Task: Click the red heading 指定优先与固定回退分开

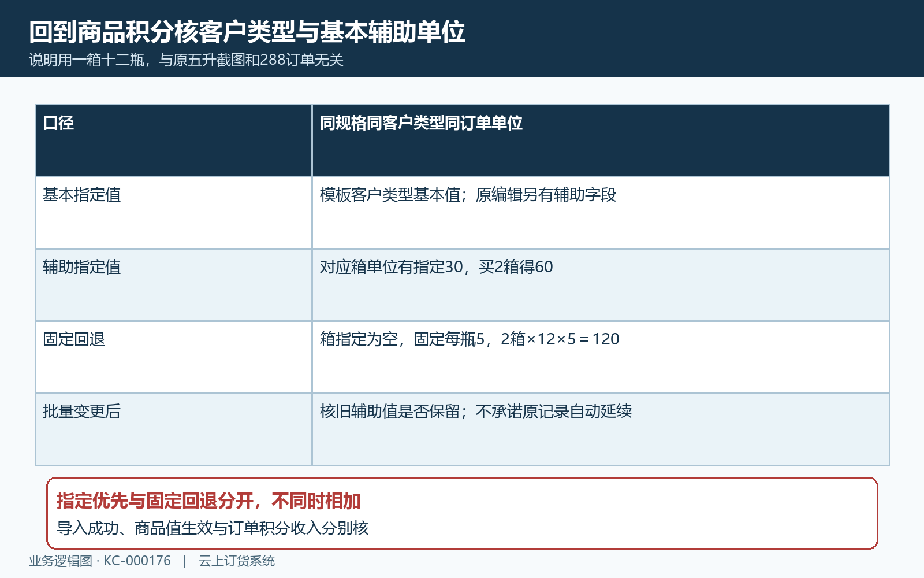Action: 208,501
